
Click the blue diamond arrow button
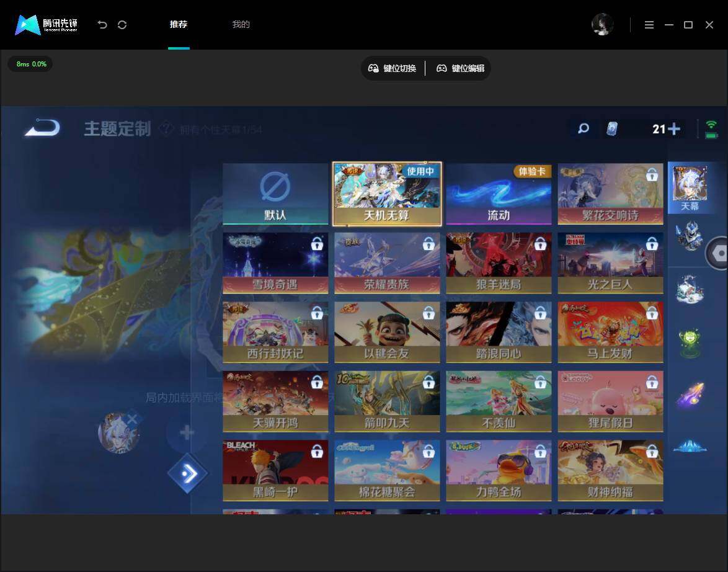tap(188, 473)
